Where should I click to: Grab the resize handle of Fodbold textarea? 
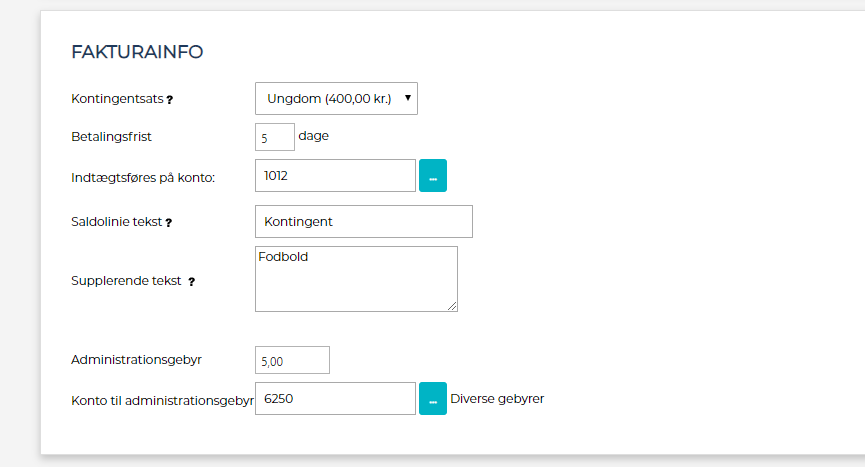452,306
